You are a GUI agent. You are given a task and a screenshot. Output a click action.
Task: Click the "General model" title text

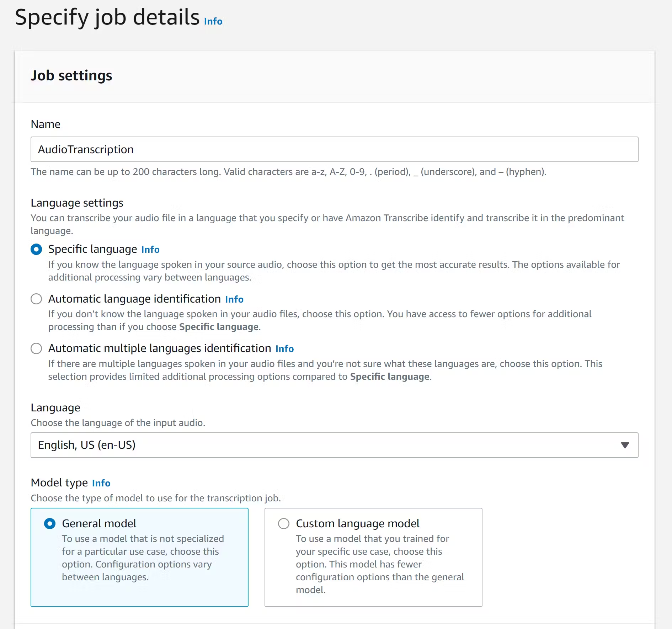pos(99,523)
